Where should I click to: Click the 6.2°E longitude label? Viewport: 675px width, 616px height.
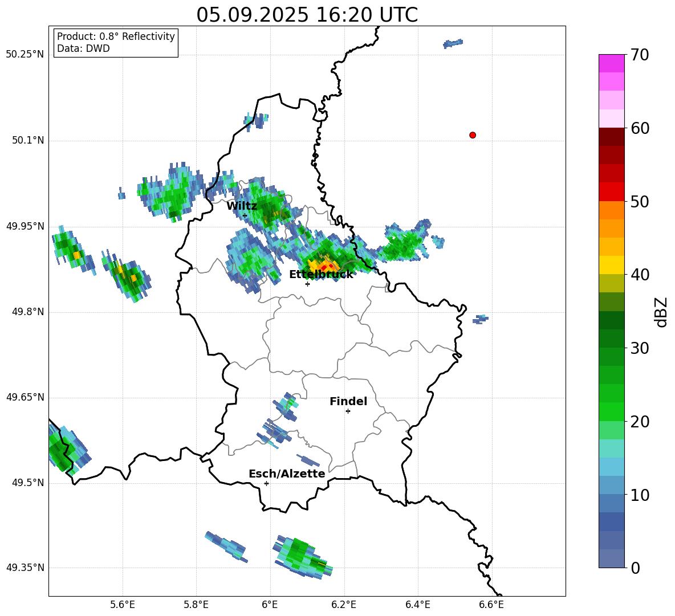coord(344,605)
